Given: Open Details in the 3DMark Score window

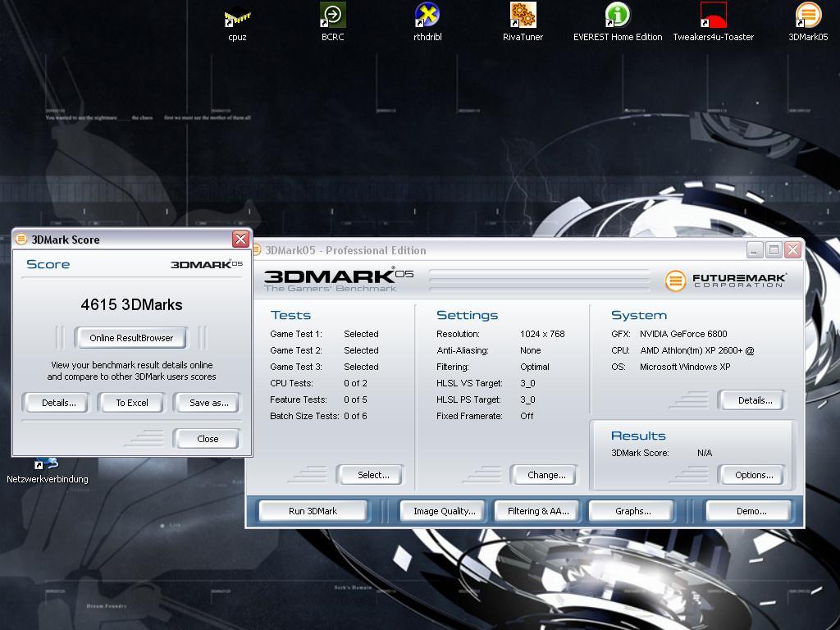Looking at the screenshot, I should click(x=58, y=403).
